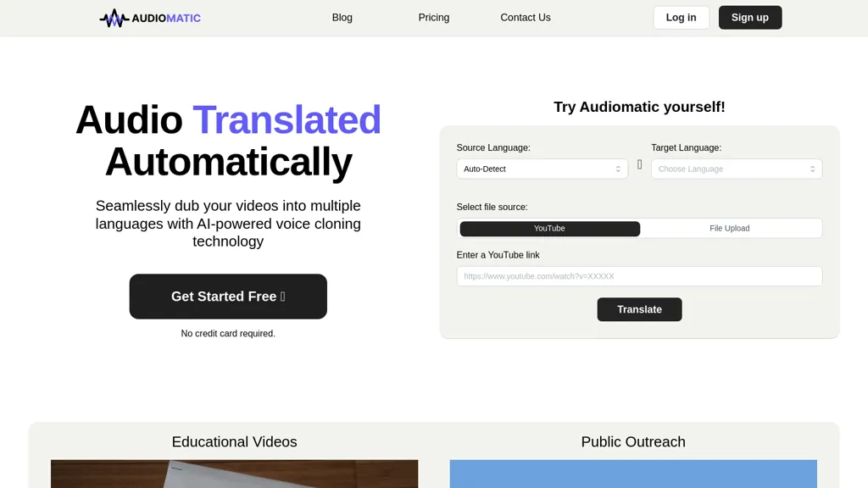Click 'Try Audiomatic yourself!' heading
Screen dimensions: 868x488
coord(639,107)
